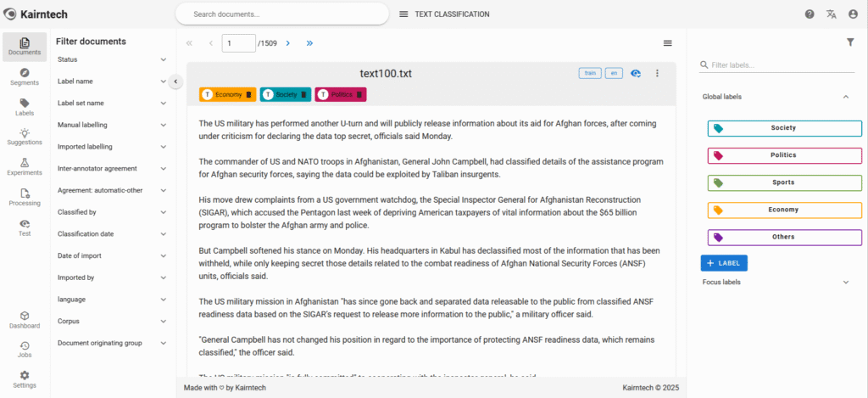Open the document list hamburger menu

click(667, 42)
